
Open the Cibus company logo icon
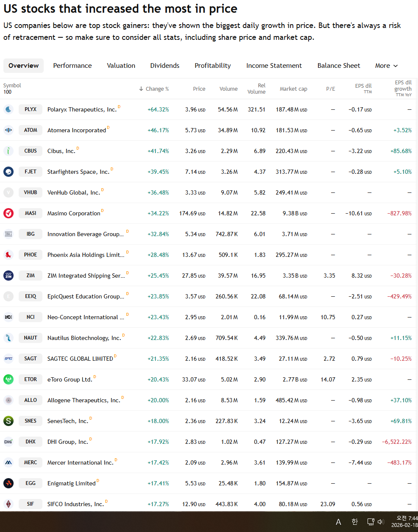coord(8,151)
